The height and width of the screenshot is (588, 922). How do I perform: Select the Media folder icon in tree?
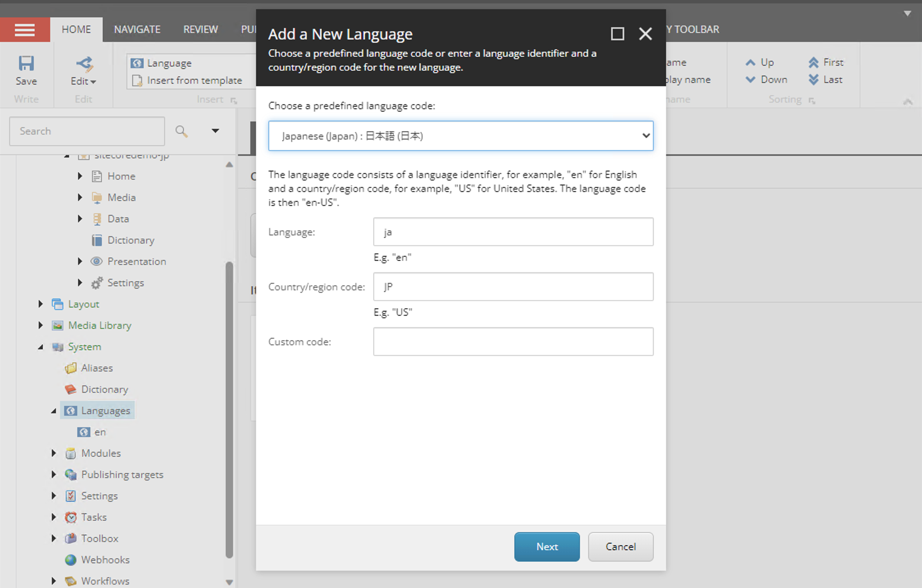point(97,198)
